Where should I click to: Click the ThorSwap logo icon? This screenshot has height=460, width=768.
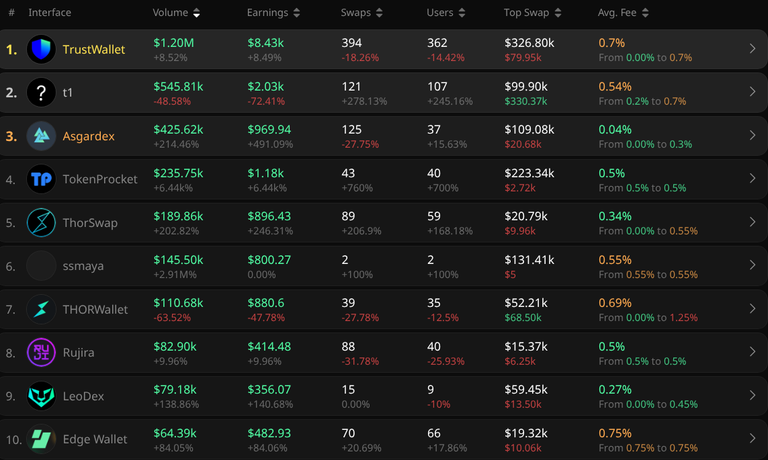pyautogui.click(x=41, y=222)
